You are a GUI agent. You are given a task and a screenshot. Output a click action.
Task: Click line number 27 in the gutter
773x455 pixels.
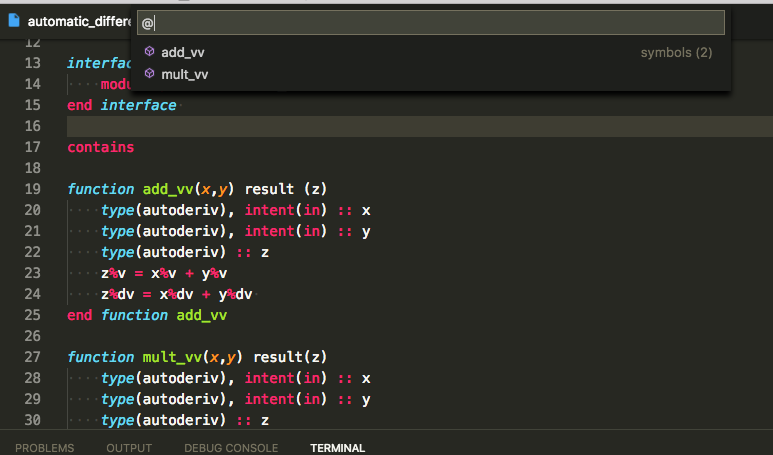point(33,357)
